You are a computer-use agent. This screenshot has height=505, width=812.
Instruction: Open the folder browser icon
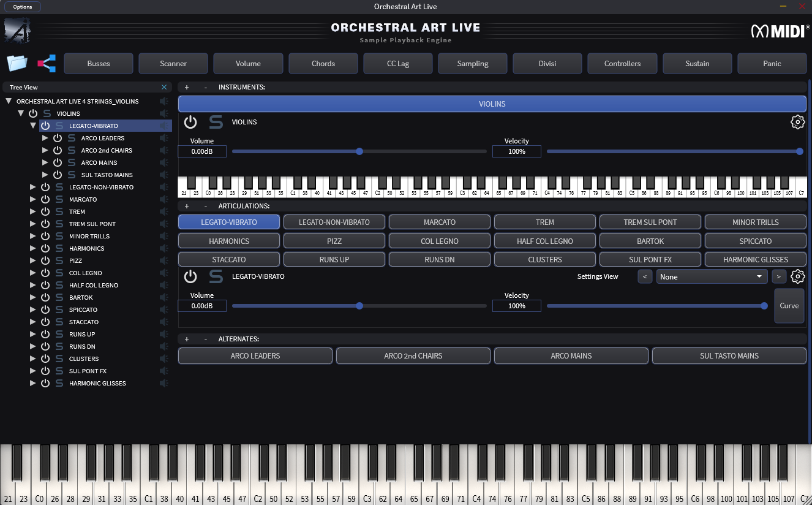[17, 63]
